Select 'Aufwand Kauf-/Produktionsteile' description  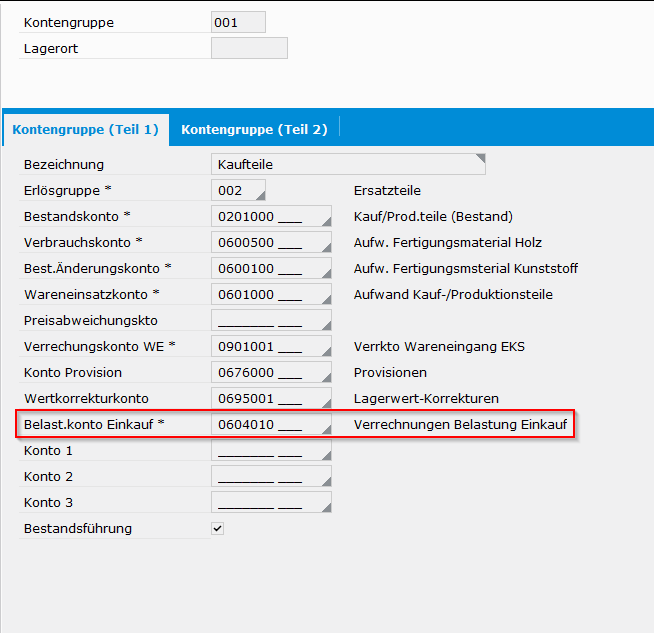(453, 294)
